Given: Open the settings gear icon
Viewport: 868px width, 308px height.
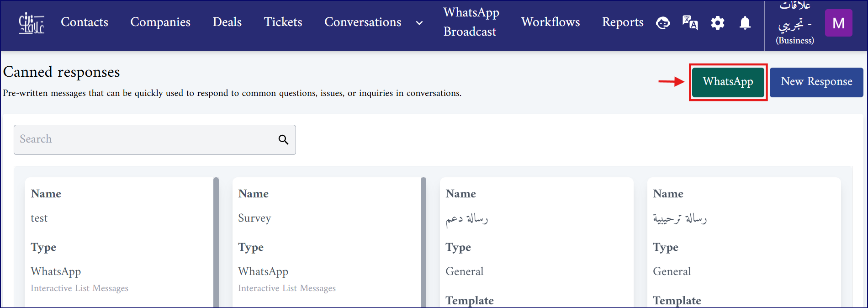Looking at the screenshot, I should pos(718,22).
